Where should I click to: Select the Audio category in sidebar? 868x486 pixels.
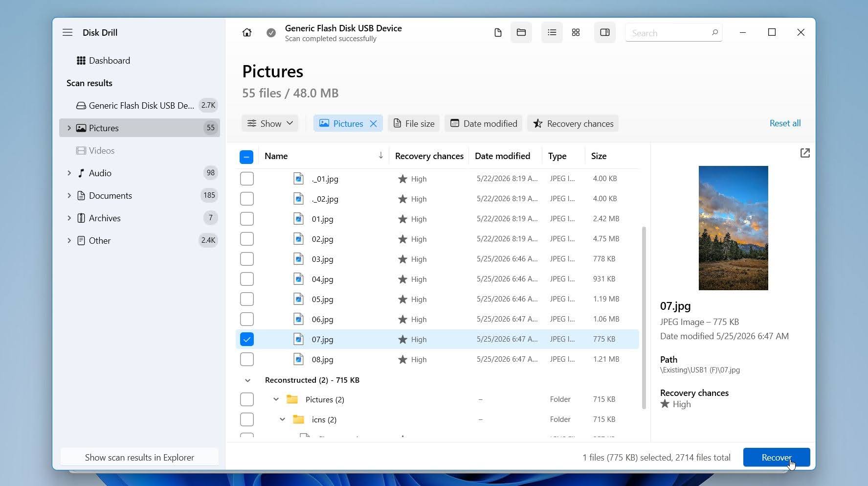(139, 173)
